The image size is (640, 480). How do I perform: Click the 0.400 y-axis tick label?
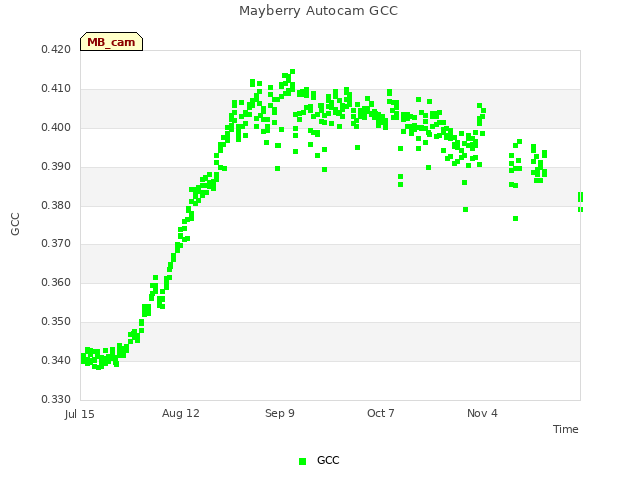[56, 127]
